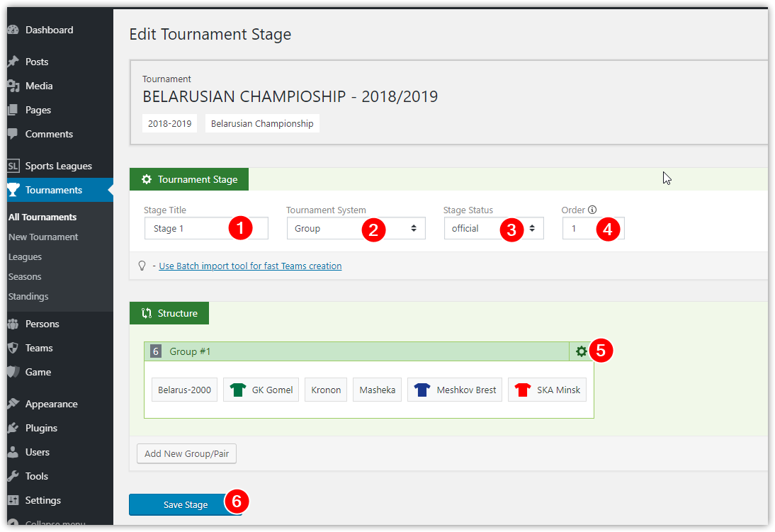Click the Save Stage button
The height and width of the screenshot is (532, 775).
pos(186,504)
